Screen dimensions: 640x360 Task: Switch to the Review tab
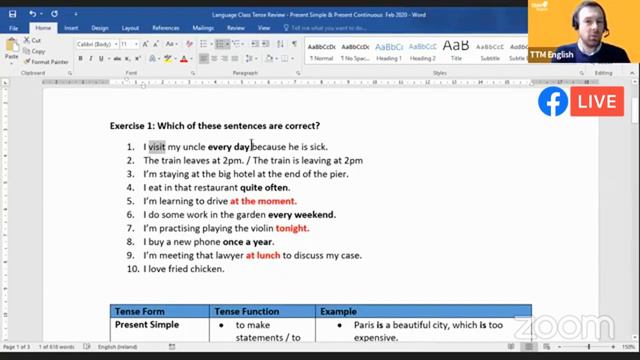[x=236, y=28]
